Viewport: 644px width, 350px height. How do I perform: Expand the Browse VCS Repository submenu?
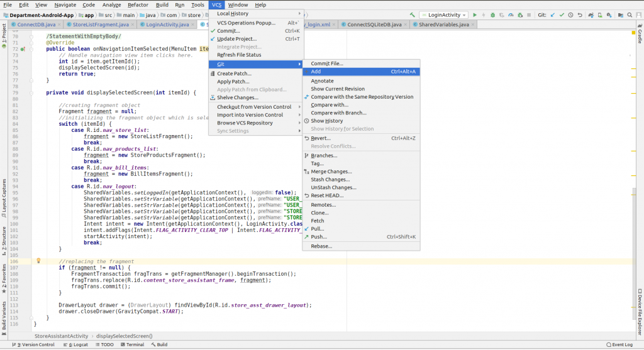[x=256, y=123]
